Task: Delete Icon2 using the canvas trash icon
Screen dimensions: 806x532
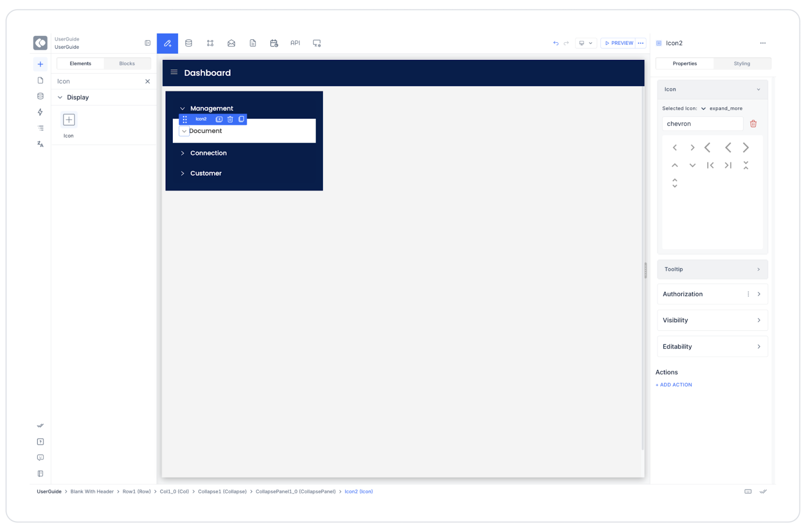Action: tap(230, 119)
